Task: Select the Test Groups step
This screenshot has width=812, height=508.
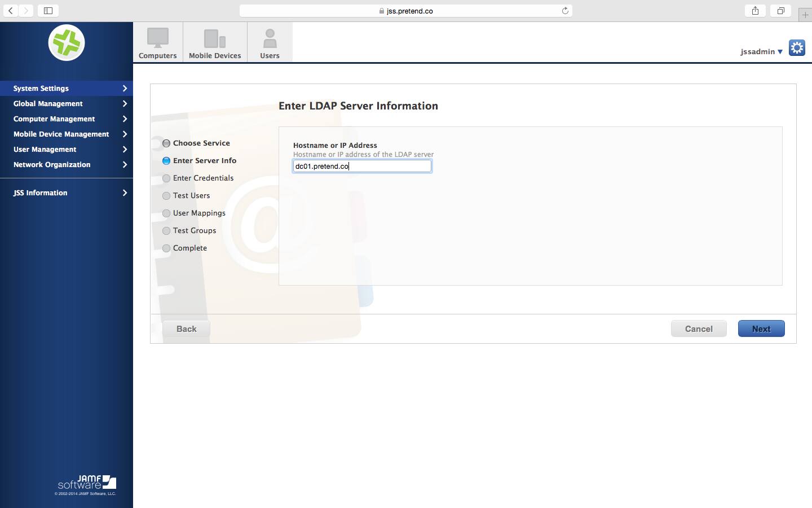Action: (x=189, y=231)
